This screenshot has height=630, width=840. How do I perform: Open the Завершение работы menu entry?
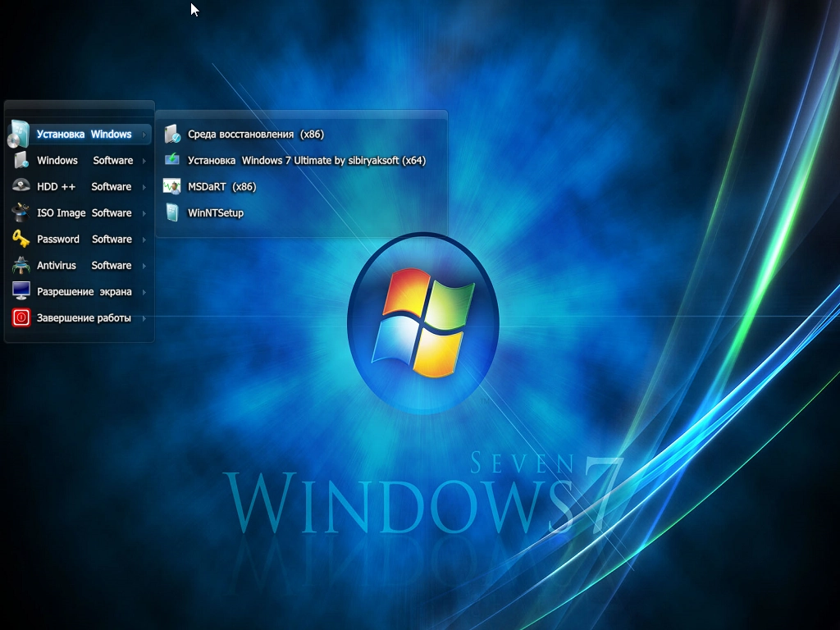(x=80, y=317)
